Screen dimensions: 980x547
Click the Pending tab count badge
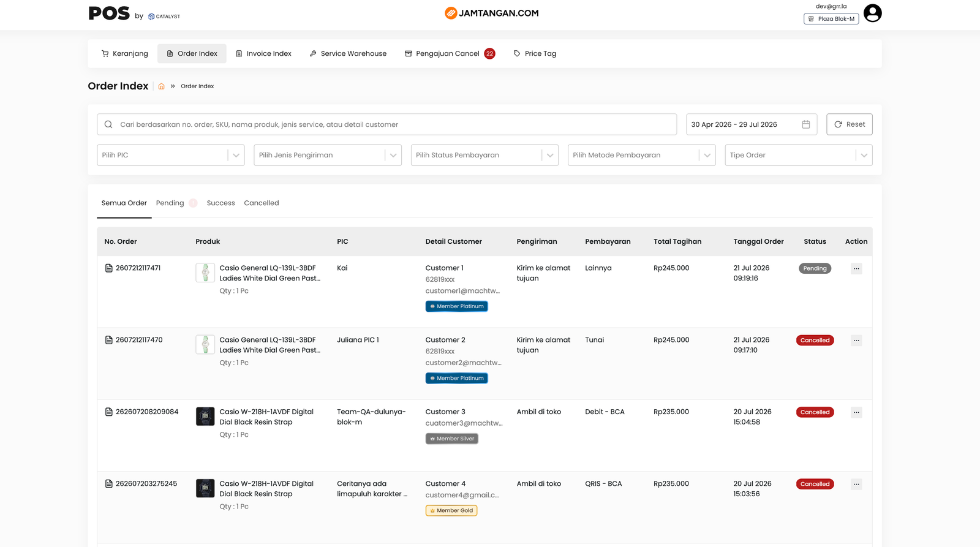click(x=193, y=203)
